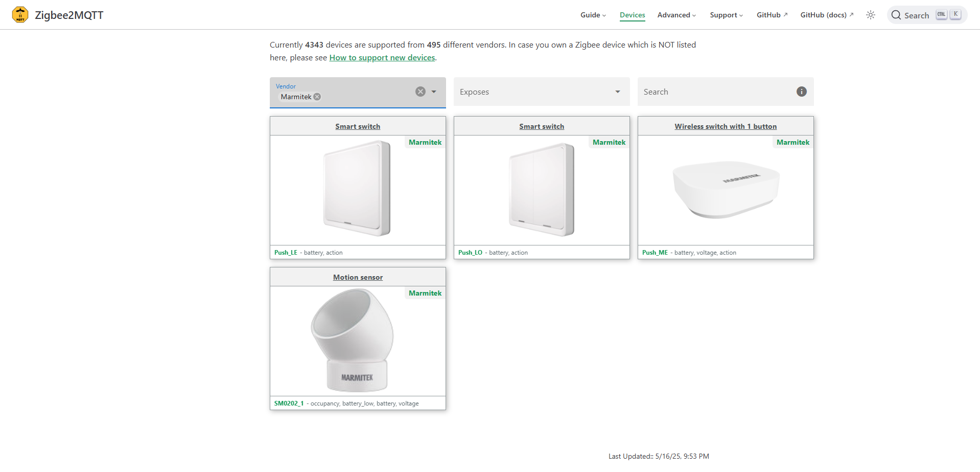Click the Push_ME wireless button image
Screen dimensions: 980x472
(726, 190)
